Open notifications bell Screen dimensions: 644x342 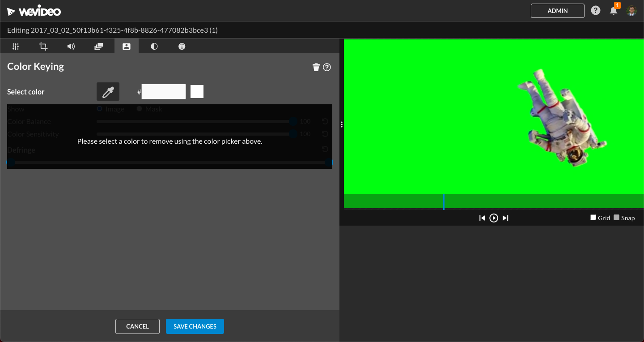pos(614,11)
